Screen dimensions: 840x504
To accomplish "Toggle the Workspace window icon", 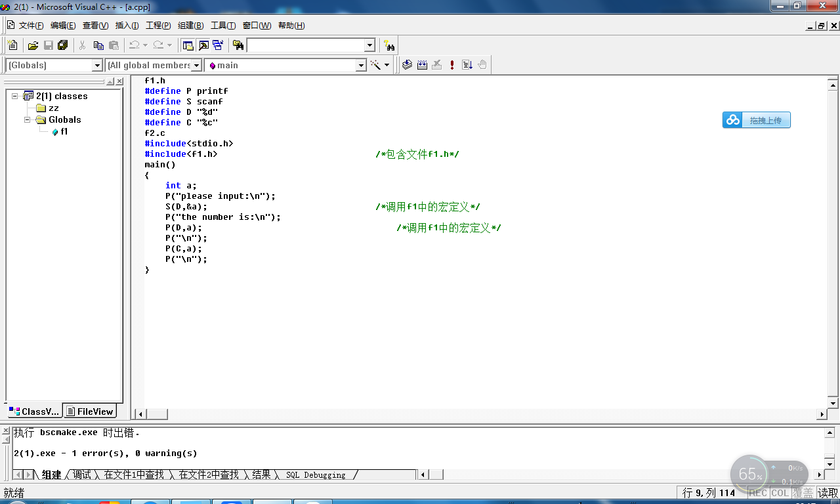I will coord(188,45).
